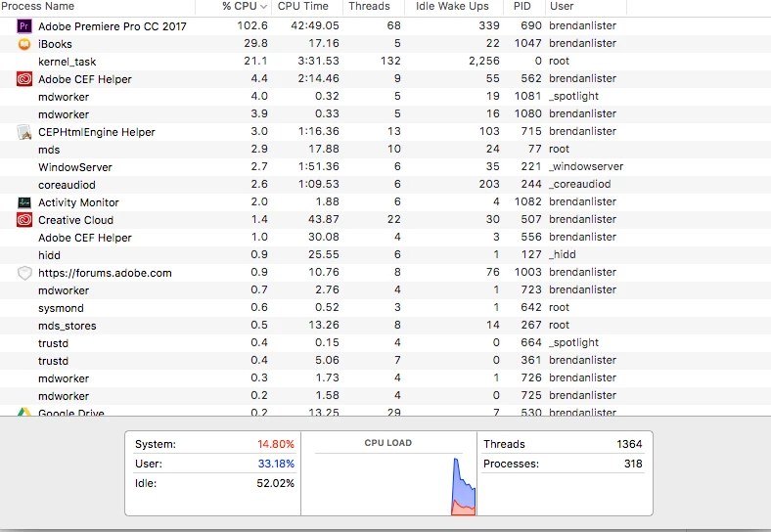Select the mdworker row with PID 726
This screenshot has height=532, width=771.
point(385,378)
